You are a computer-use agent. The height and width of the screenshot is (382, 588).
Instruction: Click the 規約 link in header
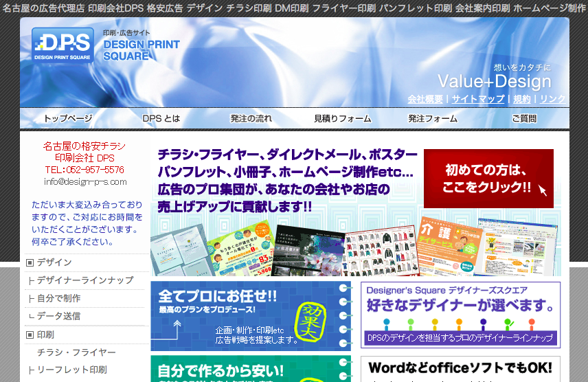click(522, 99)
